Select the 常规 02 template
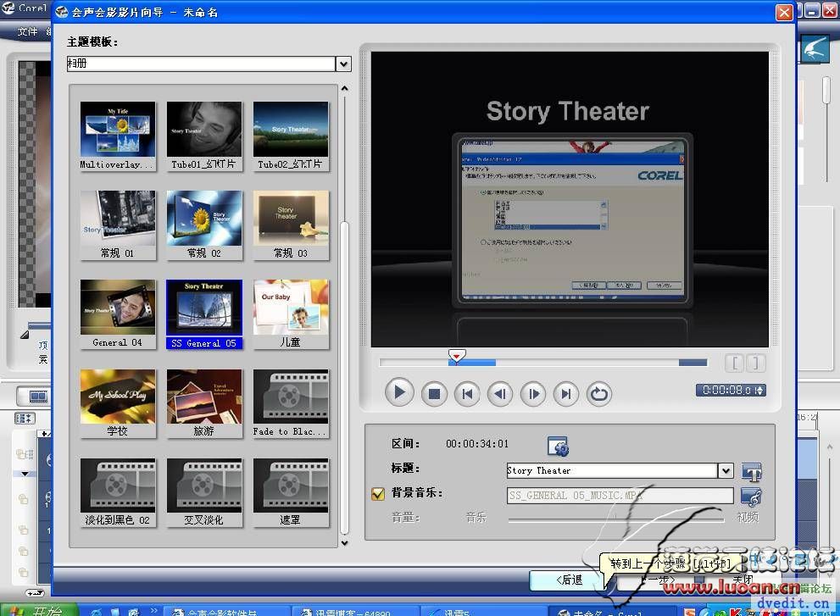 coord(204,225)
